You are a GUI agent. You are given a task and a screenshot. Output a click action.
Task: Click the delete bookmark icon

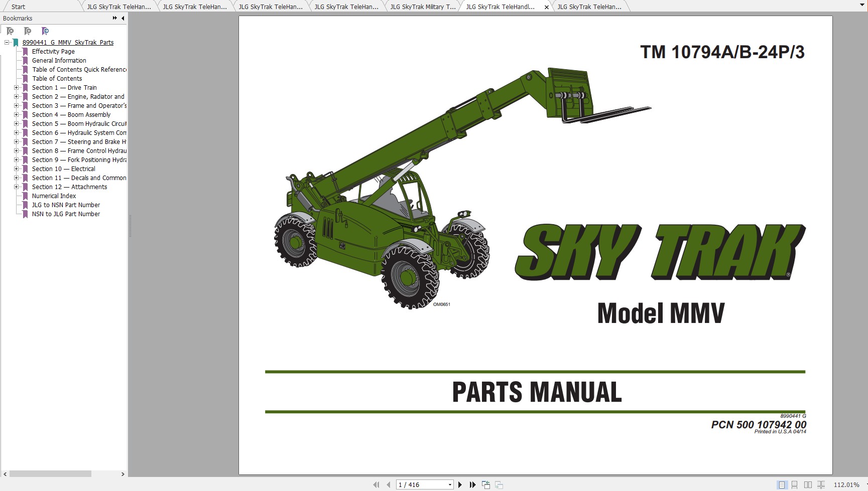(x=10, y=31)
